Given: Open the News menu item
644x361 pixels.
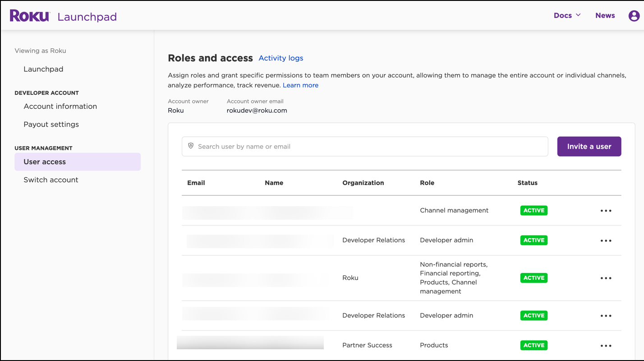Looking at the screenshot, I should (605, 15).
